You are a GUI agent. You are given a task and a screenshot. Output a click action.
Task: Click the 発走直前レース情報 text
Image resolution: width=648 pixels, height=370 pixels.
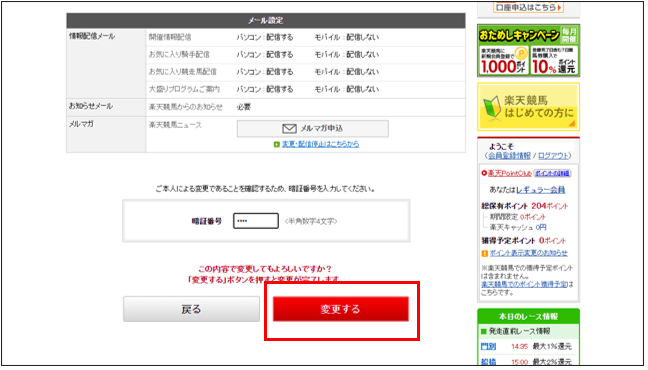pyautogui.click(x=519, y=331)
